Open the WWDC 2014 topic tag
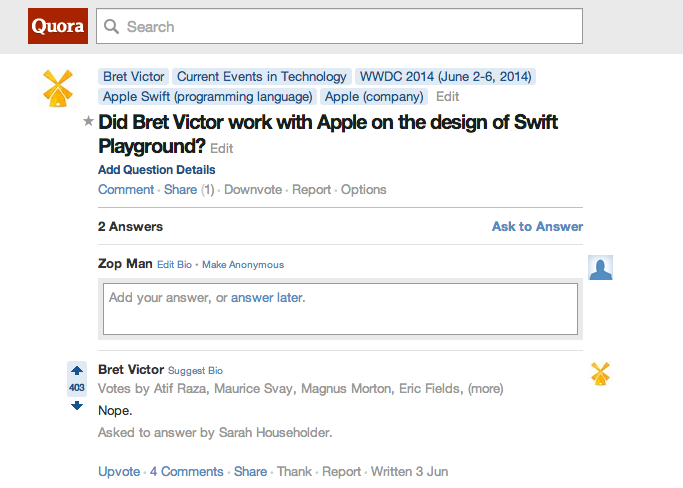The image size is (683, 488). click(x=446, y=77)
